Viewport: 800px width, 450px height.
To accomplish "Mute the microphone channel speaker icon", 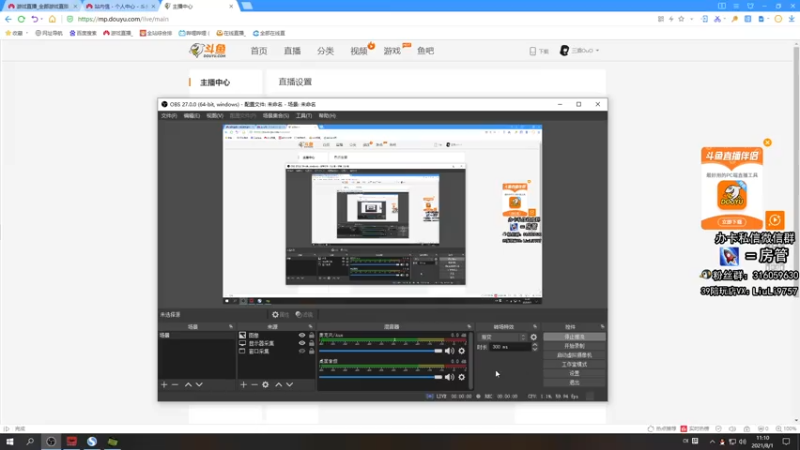I will [449, 351].
